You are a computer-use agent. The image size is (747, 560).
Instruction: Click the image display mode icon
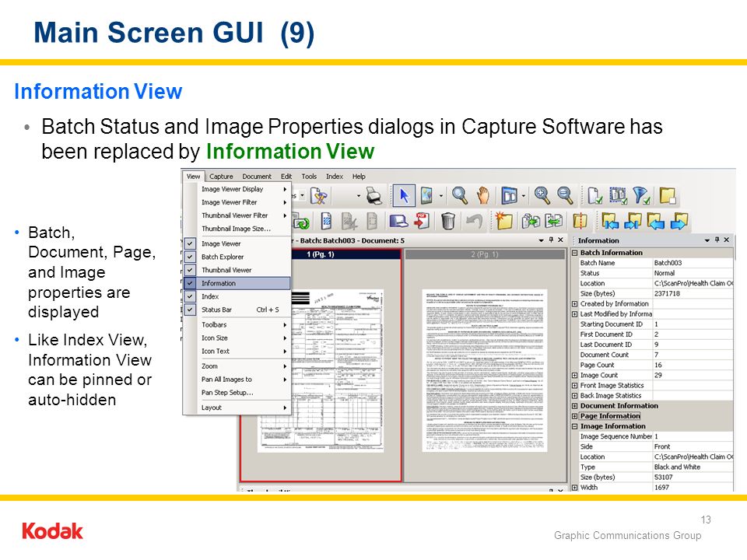point(427,196)
